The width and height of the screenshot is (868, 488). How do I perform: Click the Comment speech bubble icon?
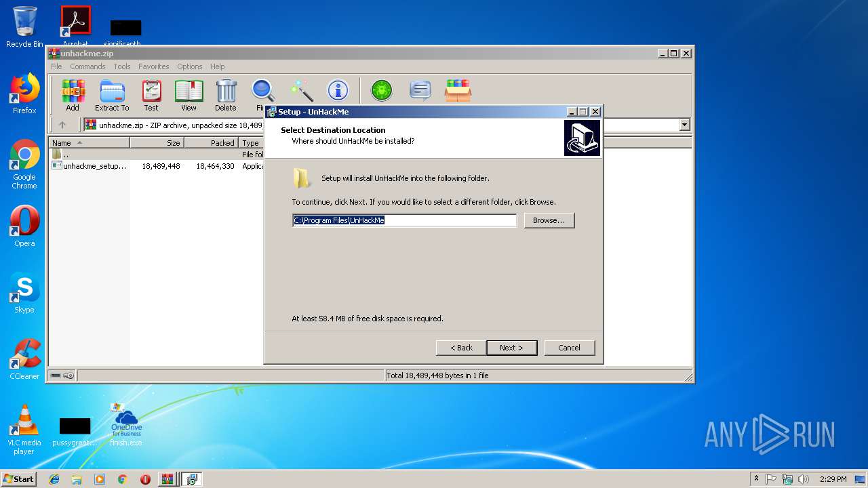click(x=420, y=90)
